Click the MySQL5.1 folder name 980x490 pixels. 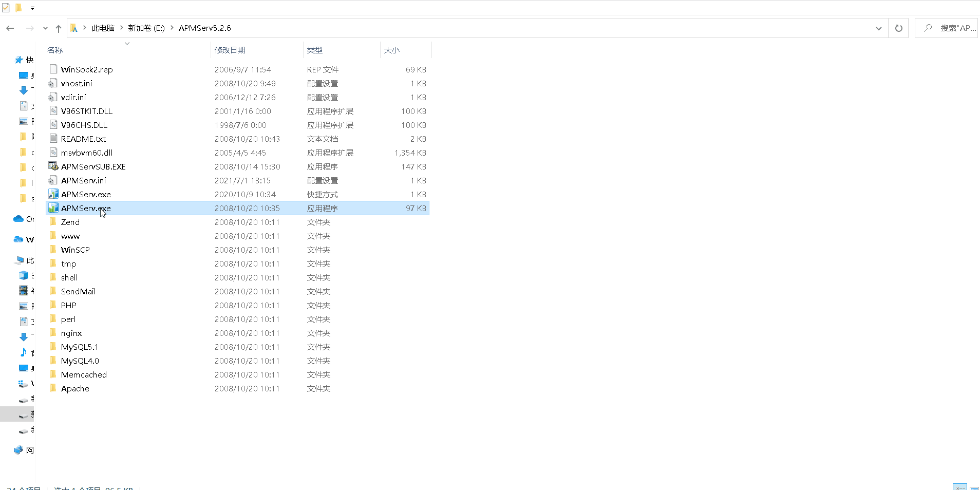point(80,347)
